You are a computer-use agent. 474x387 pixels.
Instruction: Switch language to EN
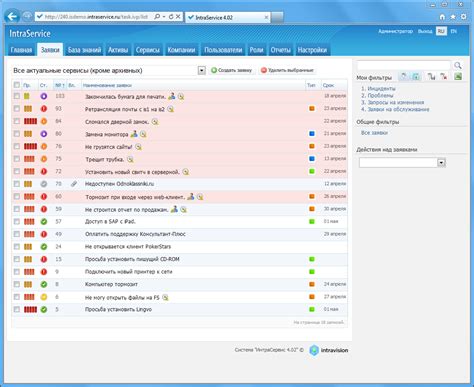click(454, 31)
